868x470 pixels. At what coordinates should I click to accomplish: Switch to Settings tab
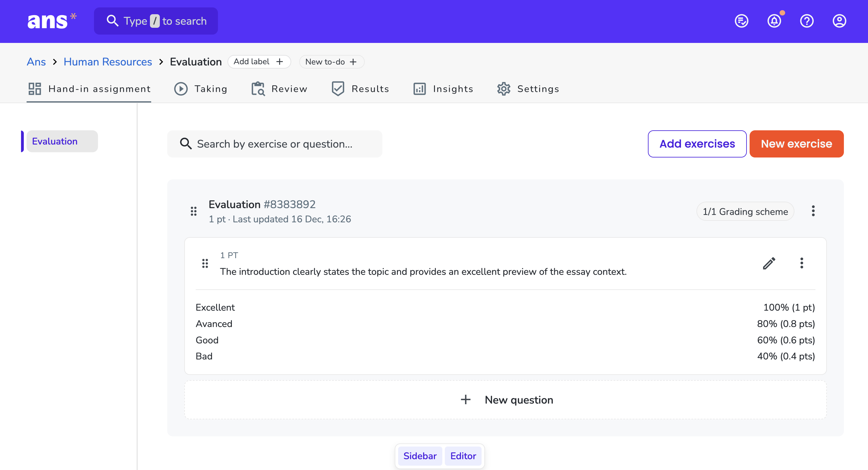point(528,89)
